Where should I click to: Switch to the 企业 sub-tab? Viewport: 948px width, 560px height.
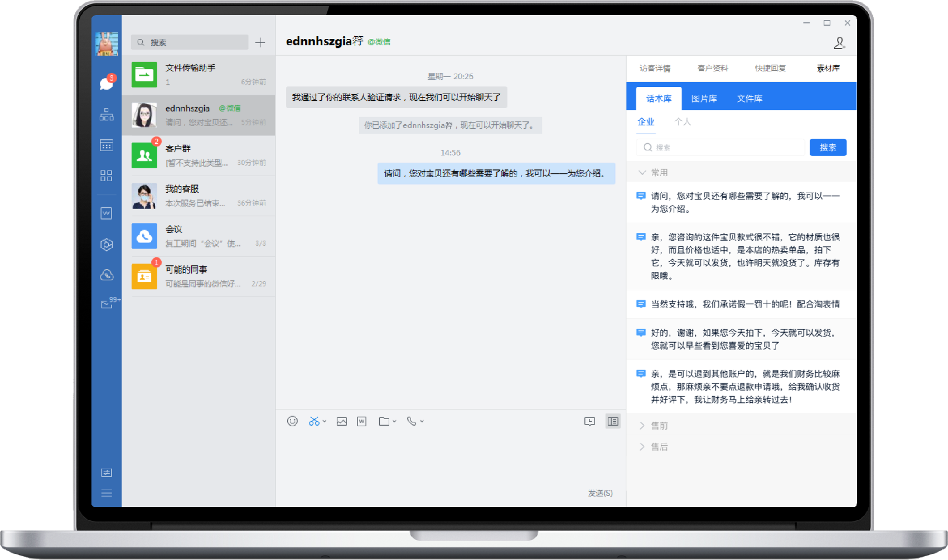pos(646,122)
